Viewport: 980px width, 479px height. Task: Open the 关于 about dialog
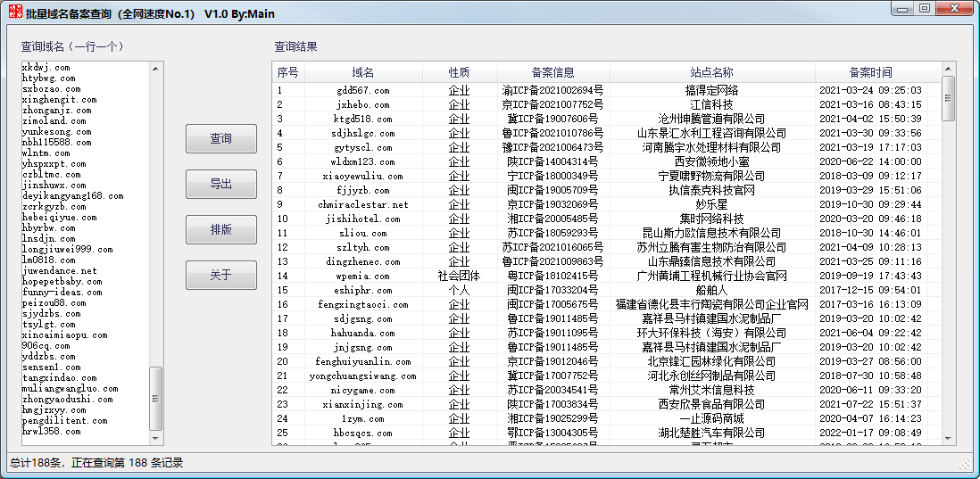click(220, 275)
